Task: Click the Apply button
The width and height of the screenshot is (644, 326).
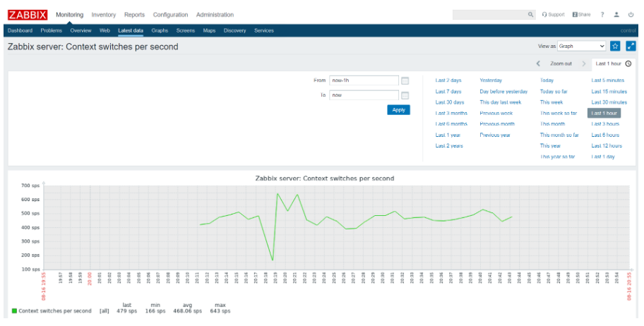Action: click(398, 110)
